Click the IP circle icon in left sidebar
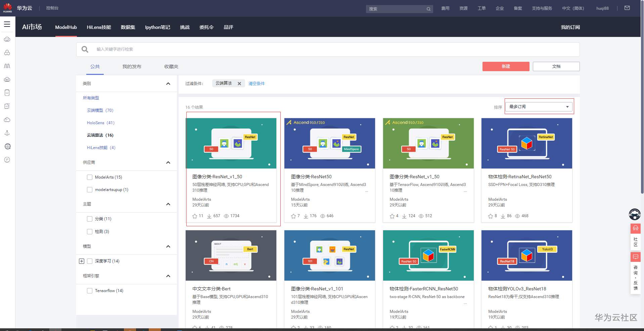 coord(7,160)
